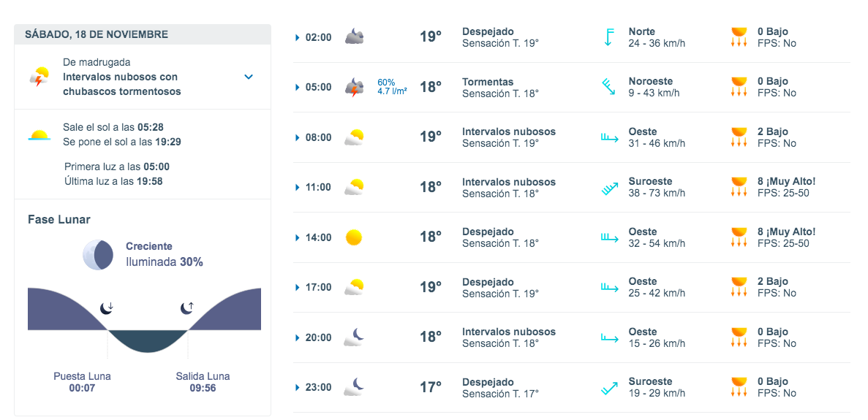Image resolution: width=868 pixels, height=420 pixels.
Task: Expand the 08:00 hourly row
Action: [x=298, y=137]
